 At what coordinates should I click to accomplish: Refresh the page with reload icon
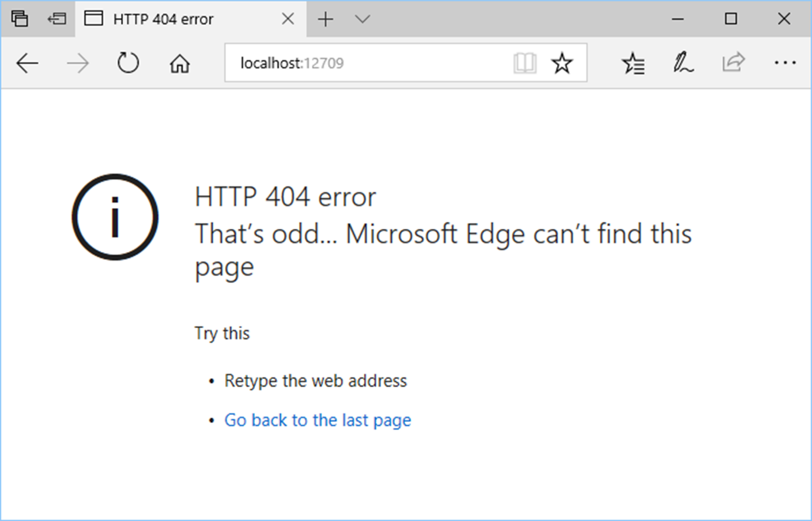[x=128, y=62]
